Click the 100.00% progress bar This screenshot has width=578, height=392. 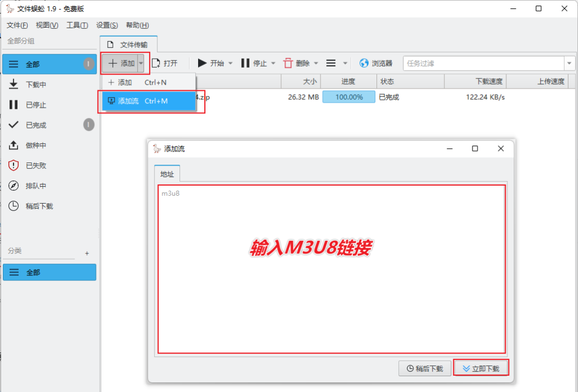(x=349, y=97)
